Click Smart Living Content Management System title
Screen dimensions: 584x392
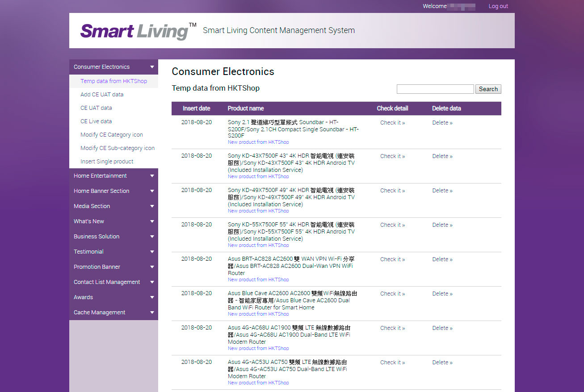pyautogui.click(x=279, y=30)
